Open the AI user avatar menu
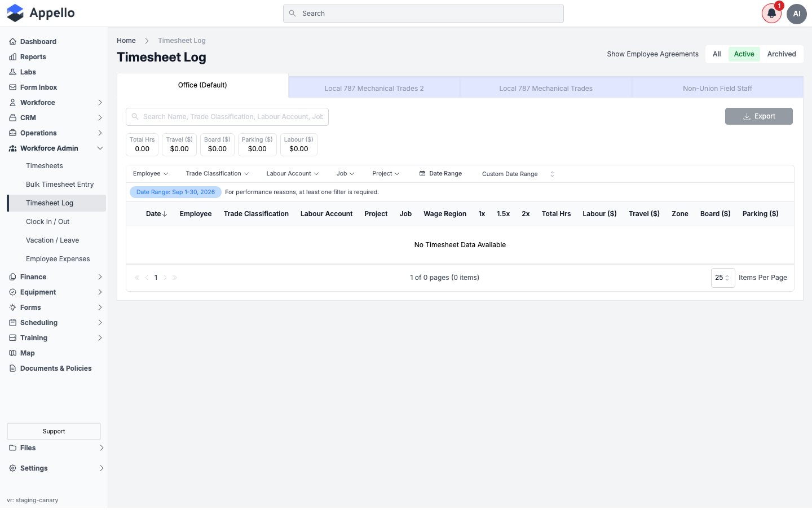This screenshot has width=812, height=518. pos(797,14)
